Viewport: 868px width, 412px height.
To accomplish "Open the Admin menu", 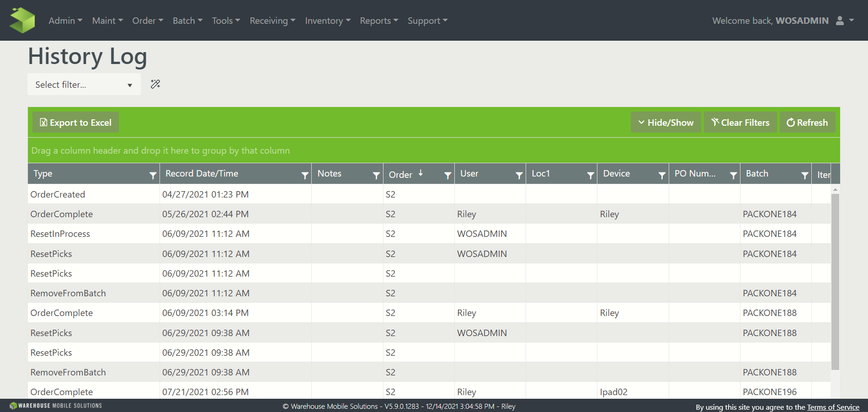I will click(x=65, y=21).
